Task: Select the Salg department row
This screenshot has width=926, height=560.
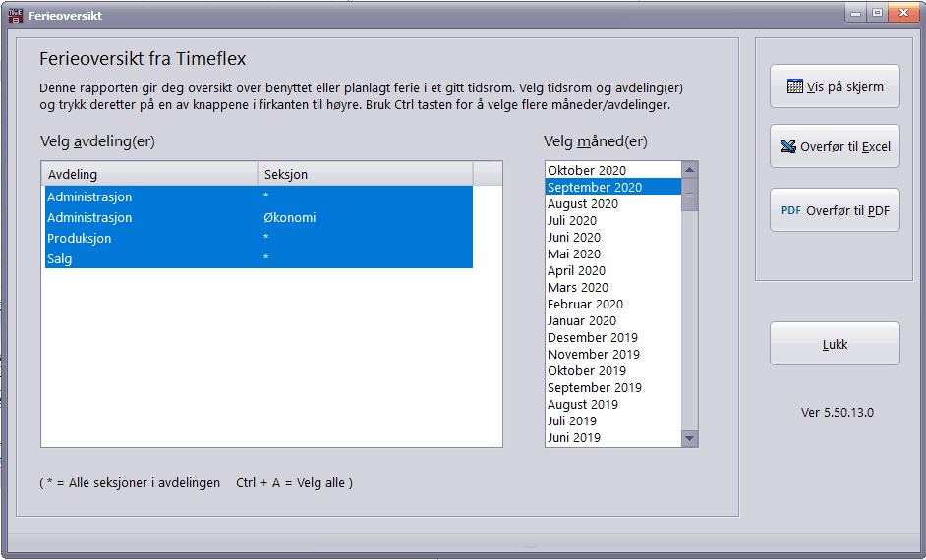Action: point(60,258)
